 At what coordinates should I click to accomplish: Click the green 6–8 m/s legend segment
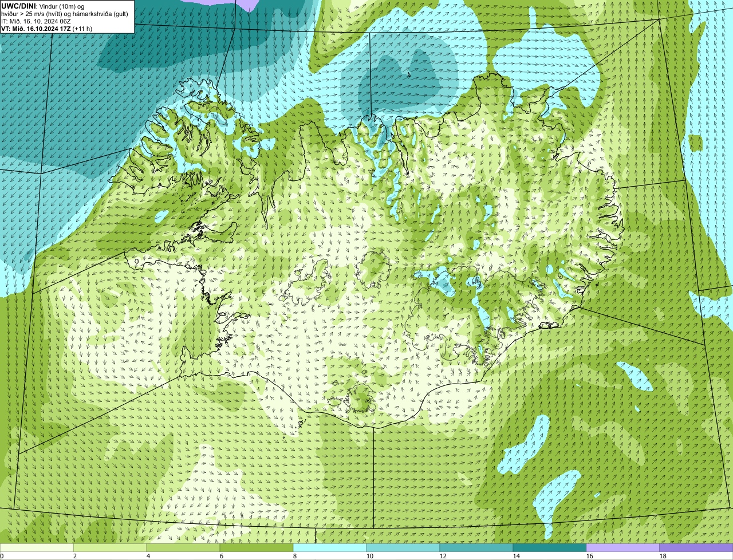(x=257, y=547)
